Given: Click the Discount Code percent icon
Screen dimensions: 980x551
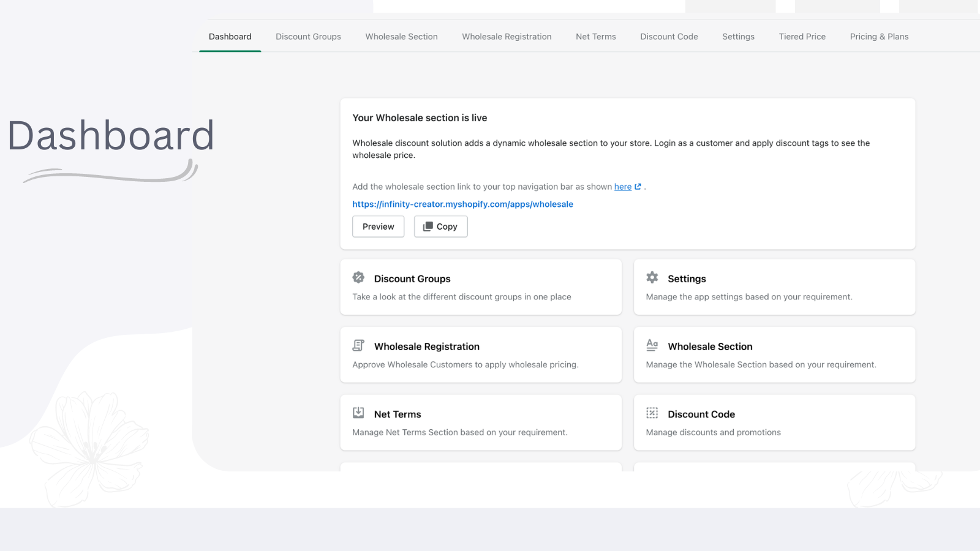Looking at the screenshot, I should (x=652, y=413).
